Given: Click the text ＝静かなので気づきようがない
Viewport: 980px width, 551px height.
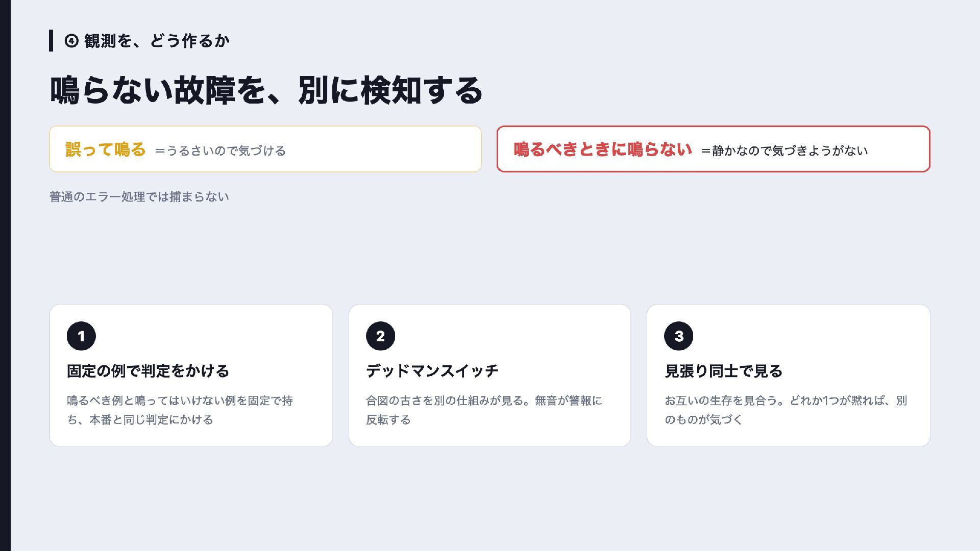Looking at the screenshot, I should click(784, 151).
